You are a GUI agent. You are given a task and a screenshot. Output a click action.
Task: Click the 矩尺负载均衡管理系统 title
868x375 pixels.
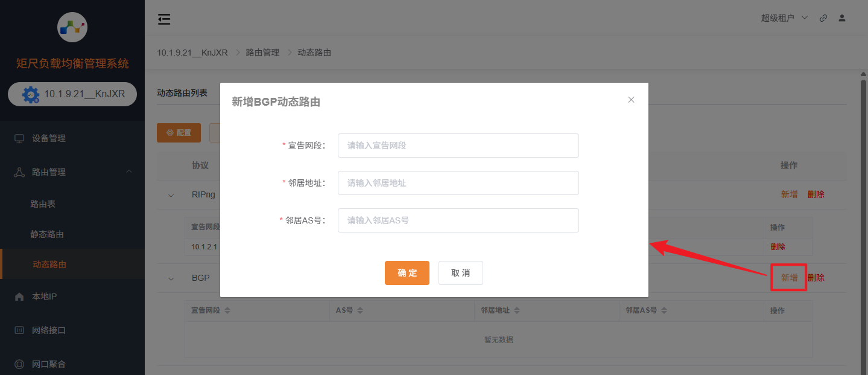[72, 63]
